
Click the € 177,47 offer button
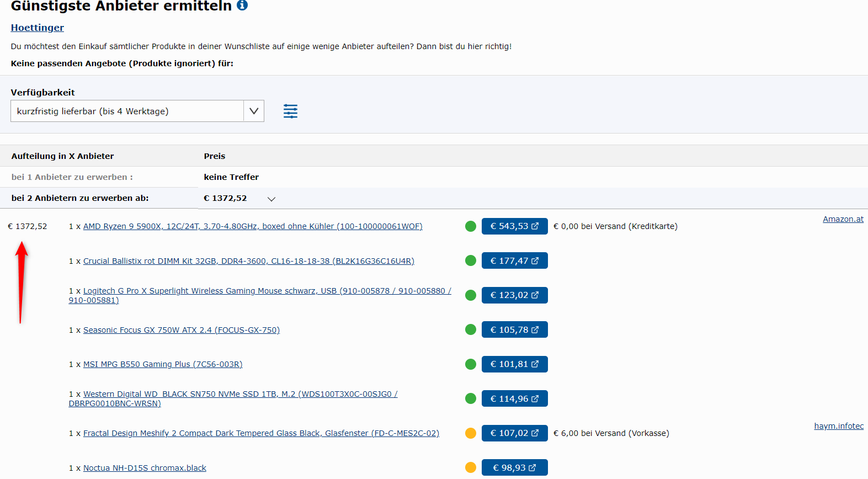514,260
